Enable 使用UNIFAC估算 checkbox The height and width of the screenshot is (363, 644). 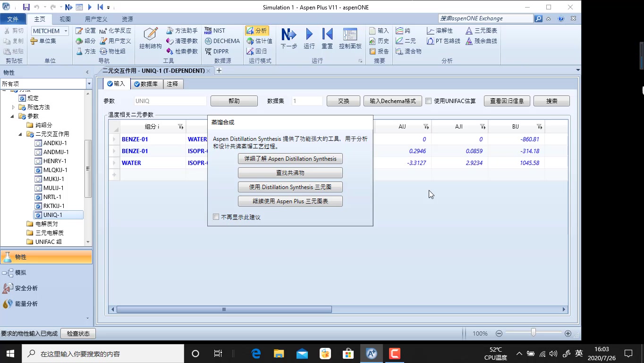tap(428, 101)
